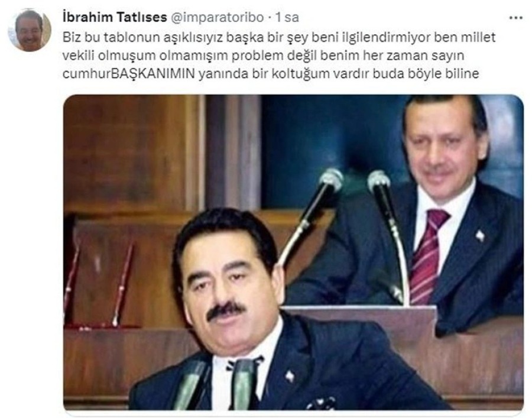The image size is (532, 418).
Task: Click the mustache of the foreground man
Action: [226, 310]
